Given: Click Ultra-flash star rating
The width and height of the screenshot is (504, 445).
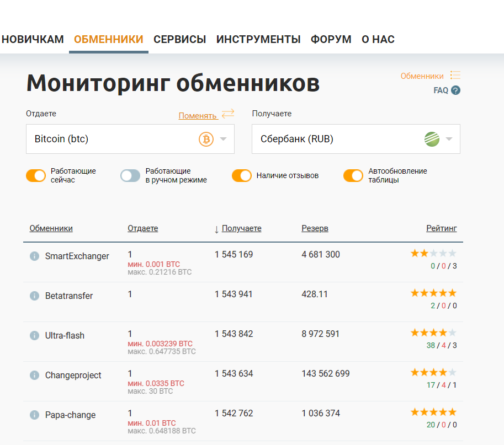Looking at the screenshot, I should pos(433,333).
